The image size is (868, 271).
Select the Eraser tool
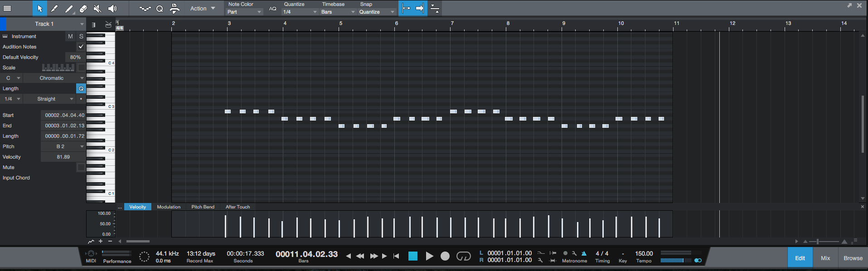tap(83, 8)
